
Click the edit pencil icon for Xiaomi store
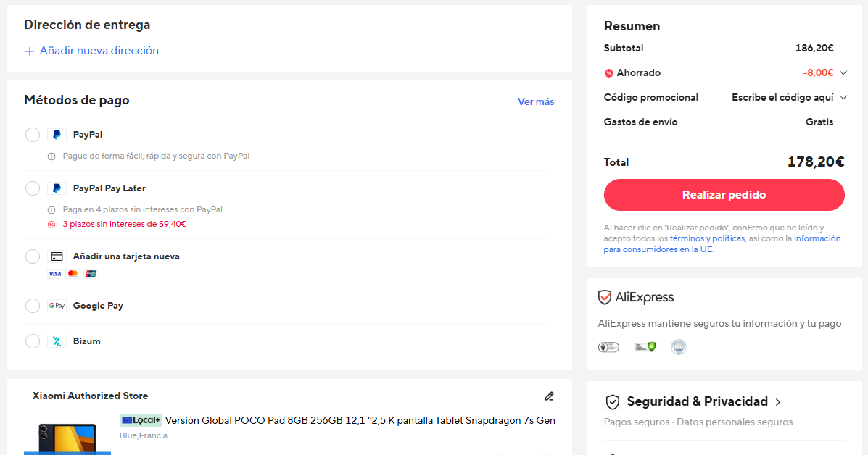pyautogui.click(x=549, y=396)
